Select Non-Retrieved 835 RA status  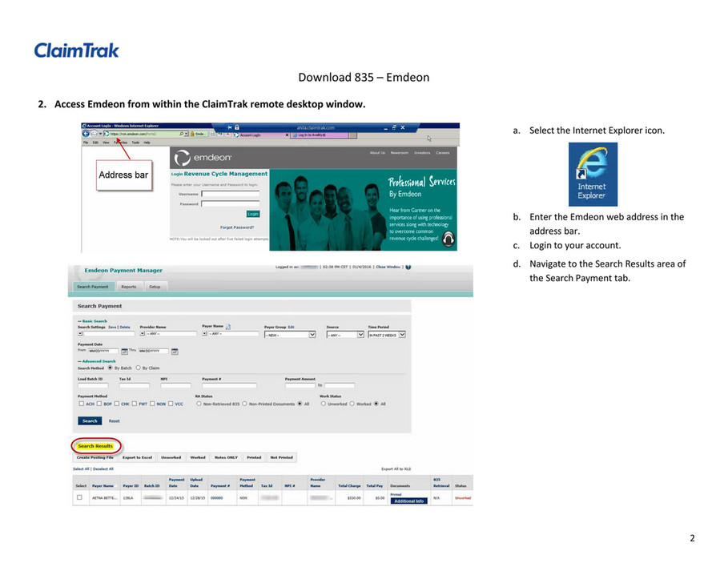[199, 404]
